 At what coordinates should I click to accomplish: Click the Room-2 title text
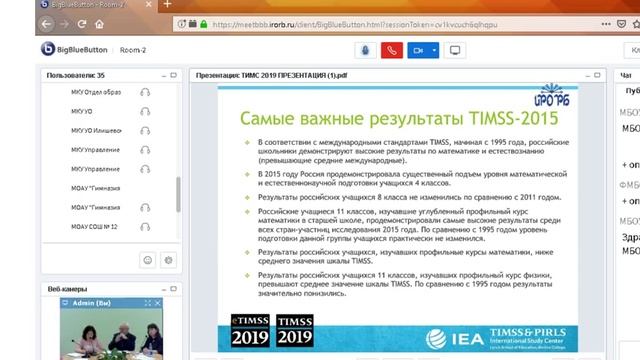point(133,50)
